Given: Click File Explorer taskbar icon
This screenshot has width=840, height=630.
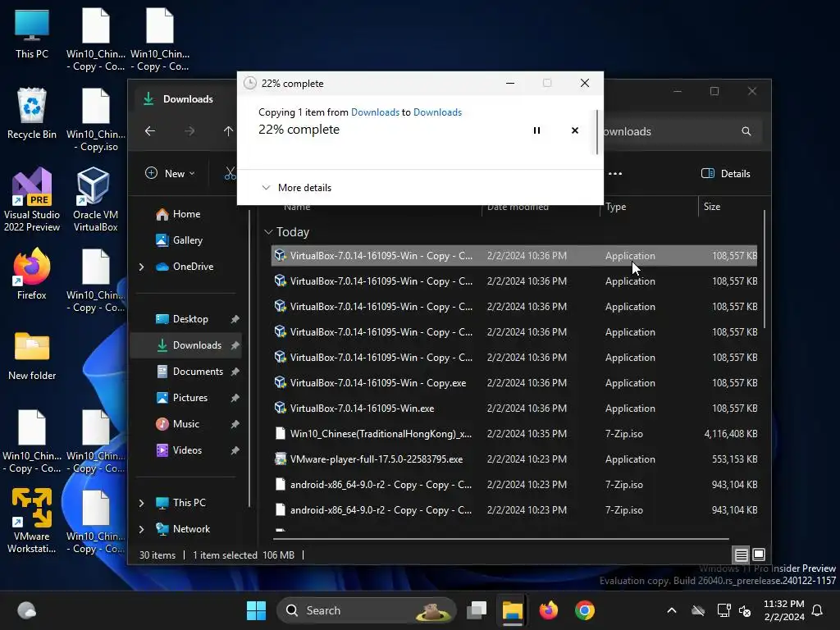Looking at the screenshot, I should point(512,610).
